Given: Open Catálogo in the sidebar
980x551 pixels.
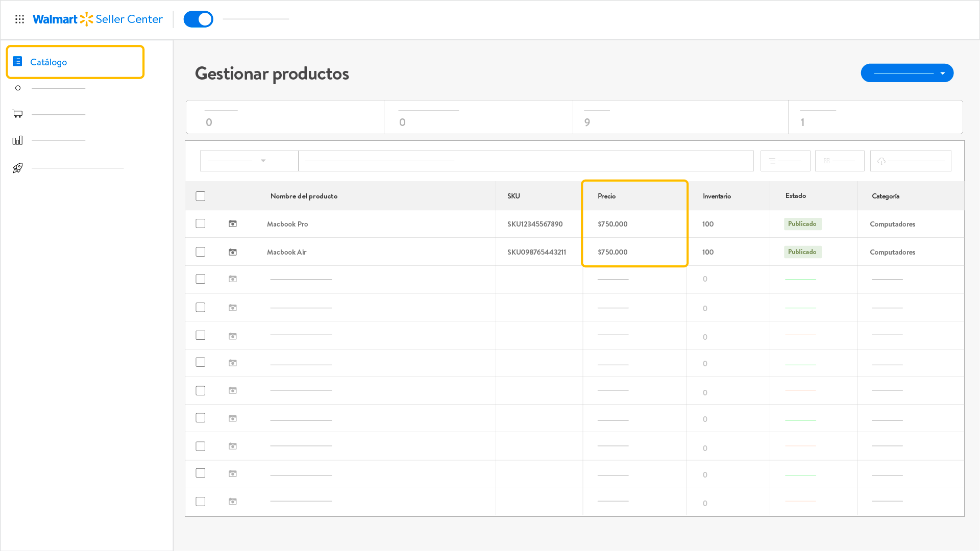Looking at the screenshot, I should coord(75,62).
